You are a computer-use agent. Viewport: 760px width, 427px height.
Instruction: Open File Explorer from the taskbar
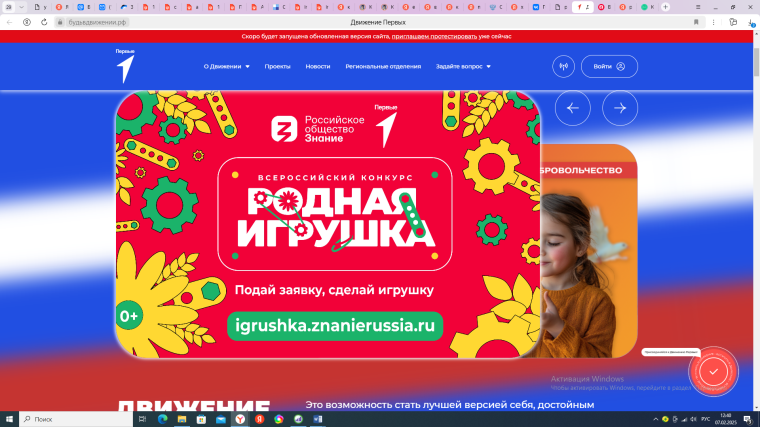(x=182, y=419)
